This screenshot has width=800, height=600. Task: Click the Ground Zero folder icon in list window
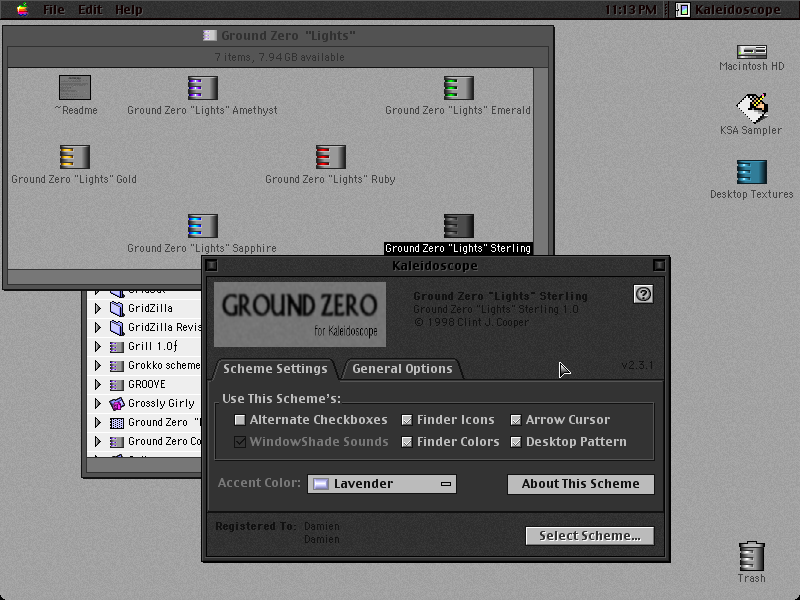[117, 422]
